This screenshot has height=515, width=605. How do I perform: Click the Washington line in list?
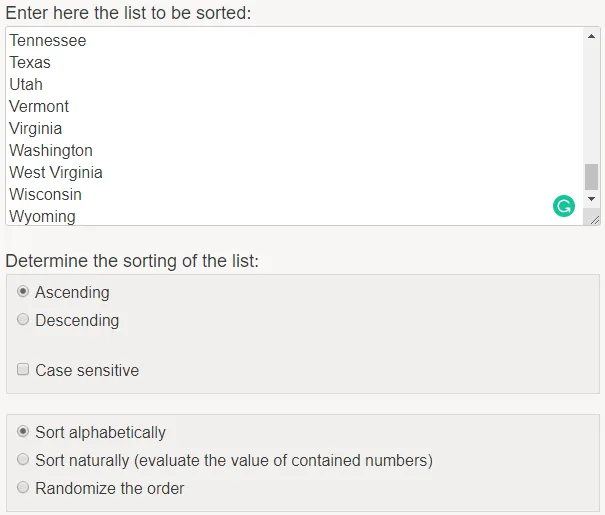click(x=51, y=151)
